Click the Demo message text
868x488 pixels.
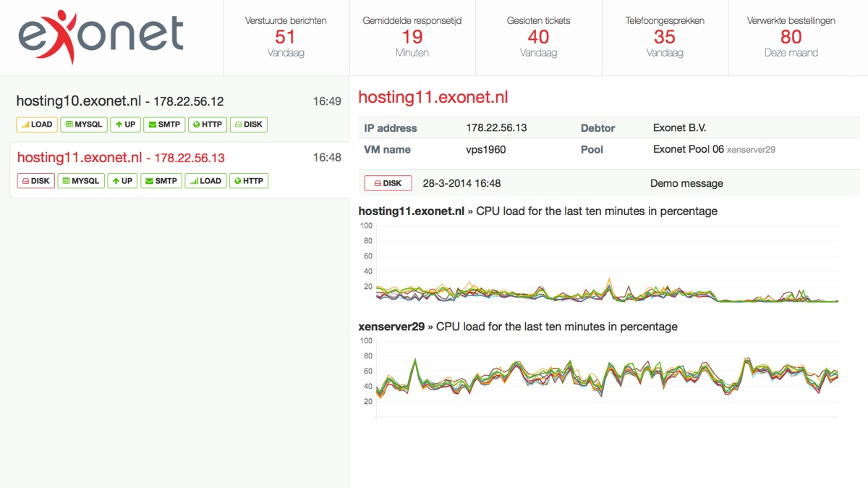(x=686, y=184)
